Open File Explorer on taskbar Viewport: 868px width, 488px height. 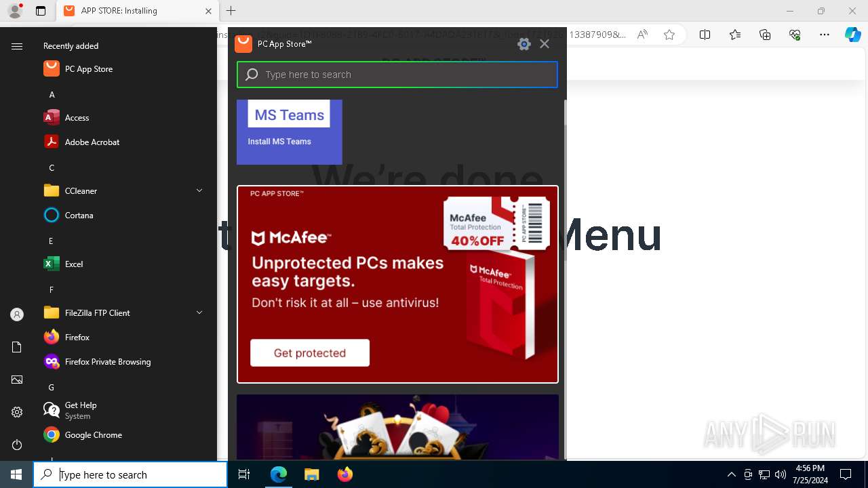[x=311, y=474]
